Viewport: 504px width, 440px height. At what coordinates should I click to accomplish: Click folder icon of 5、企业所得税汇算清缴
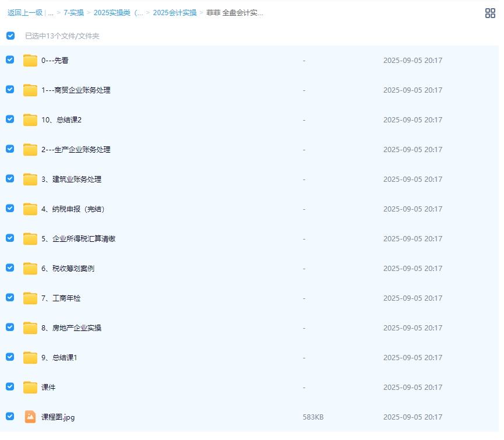click(30, 239)
